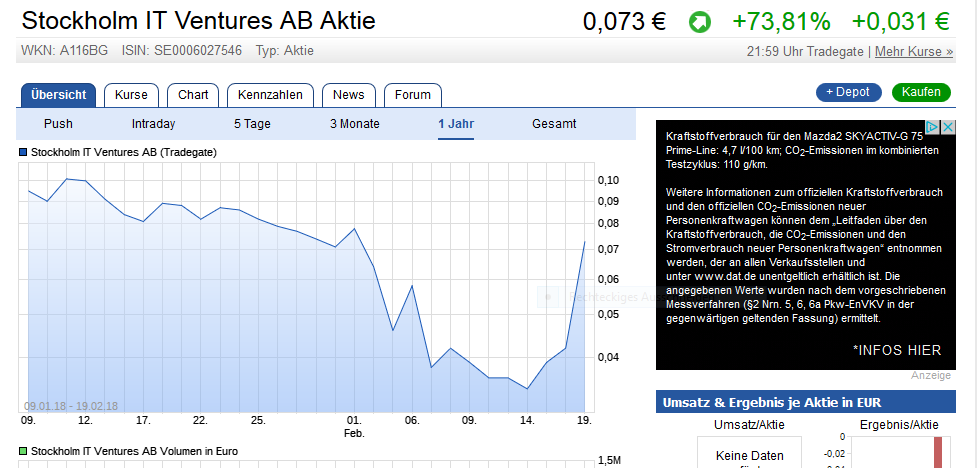Switch to the Kurse tab
This screenshot has width=977, height=468.
[x=131, y=95]
